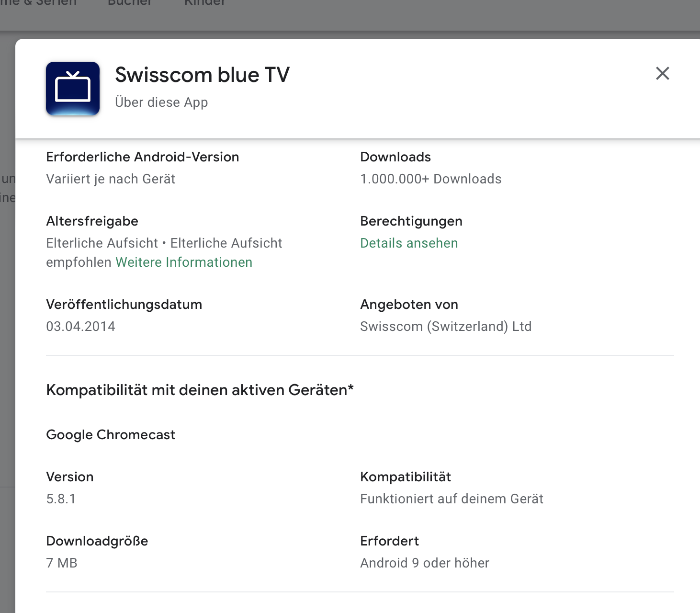This screenshot has width=700, height=613.
Task: Click the 7 MB download size
Action: [x=62, y=563]
